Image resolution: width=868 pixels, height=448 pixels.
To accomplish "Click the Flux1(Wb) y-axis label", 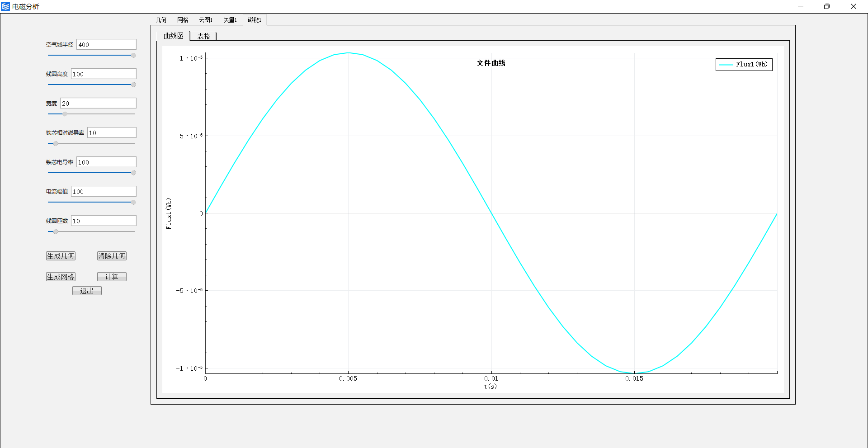I will coord(169,214).
